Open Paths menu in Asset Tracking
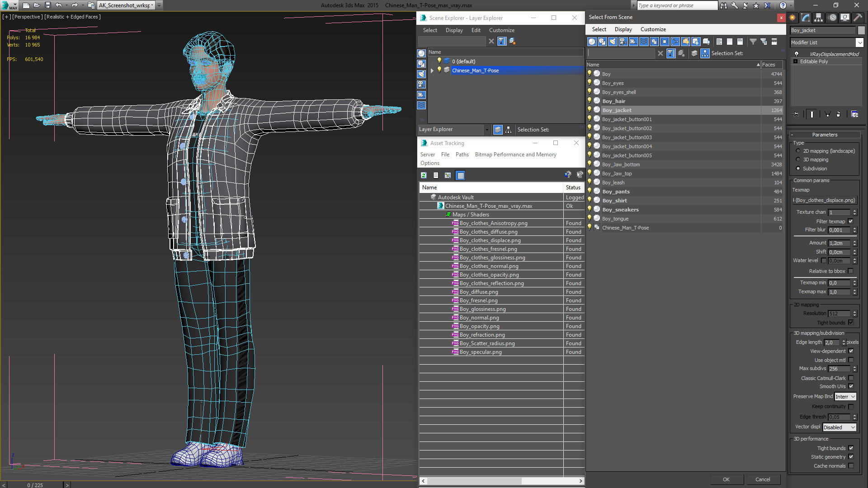The image size is (868, 488). 462,155
